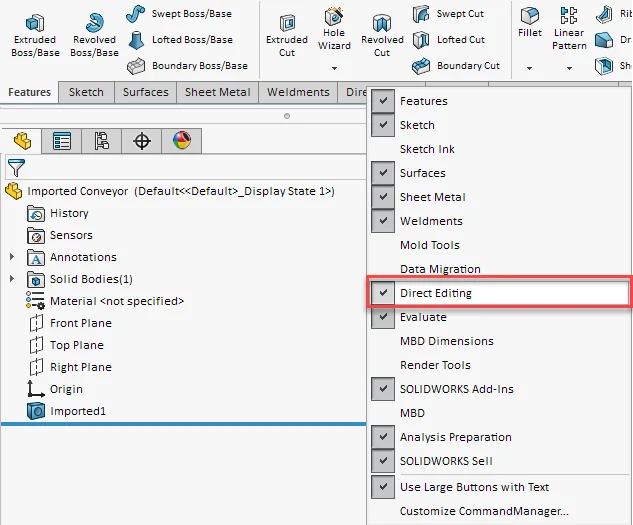Enable MBD tab in menu
This screenshot has width=633, height=525.
coord(499,413)
